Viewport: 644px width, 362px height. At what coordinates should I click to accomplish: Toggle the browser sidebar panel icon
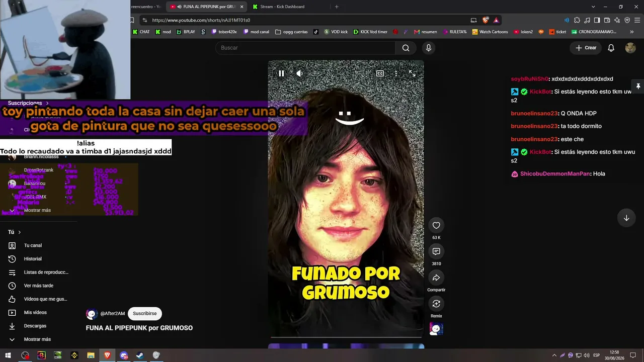597,20
